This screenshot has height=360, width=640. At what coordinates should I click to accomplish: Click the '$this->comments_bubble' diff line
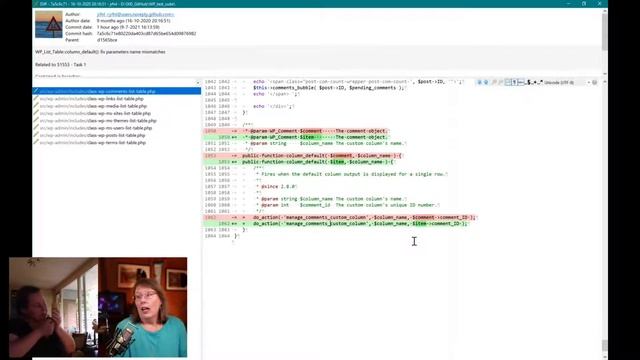[x=329, y=88]
